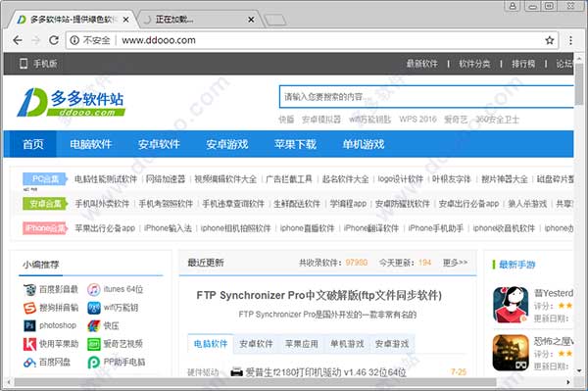This screenshot has width=588, height=391.
Task: Open 安卓软件 in the navigation bar
Action: point(159,144)
